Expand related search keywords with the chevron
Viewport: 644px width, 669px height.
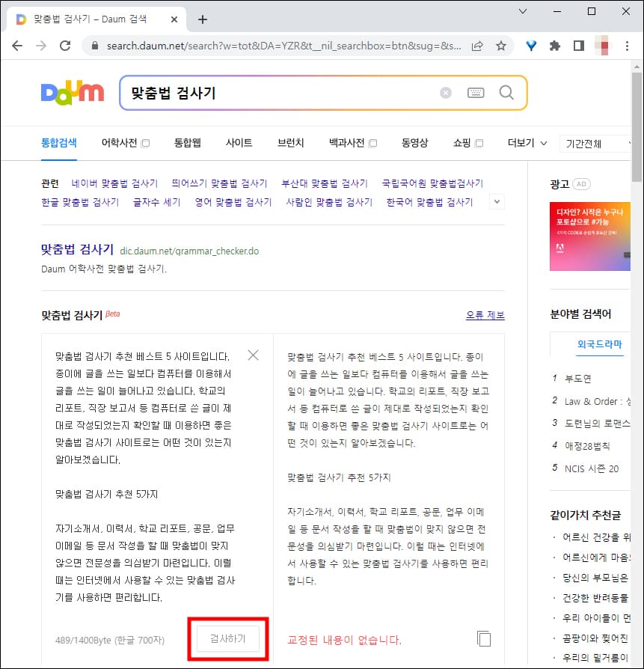pos(496,201)
